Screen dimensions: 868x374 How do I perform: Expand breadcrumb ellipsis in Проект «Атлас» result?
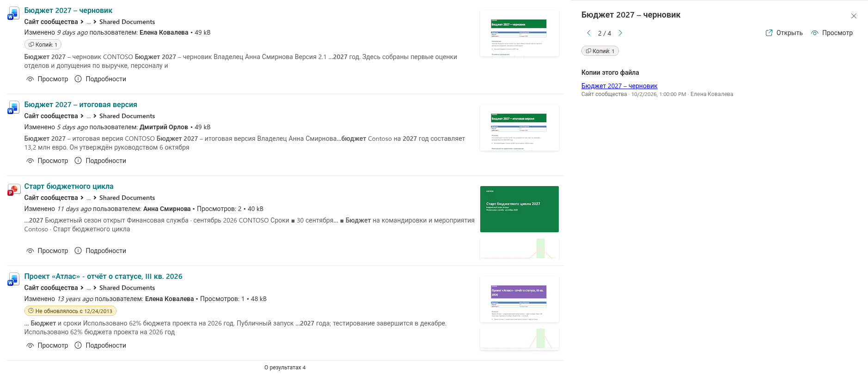click(89, 288)
